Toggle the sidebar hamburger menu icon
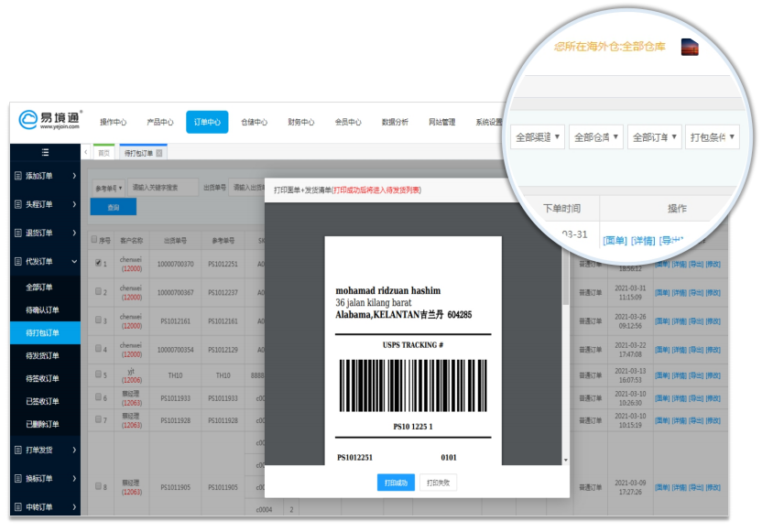762x532 pixels. pyautogui.click(x=45, y=152)
